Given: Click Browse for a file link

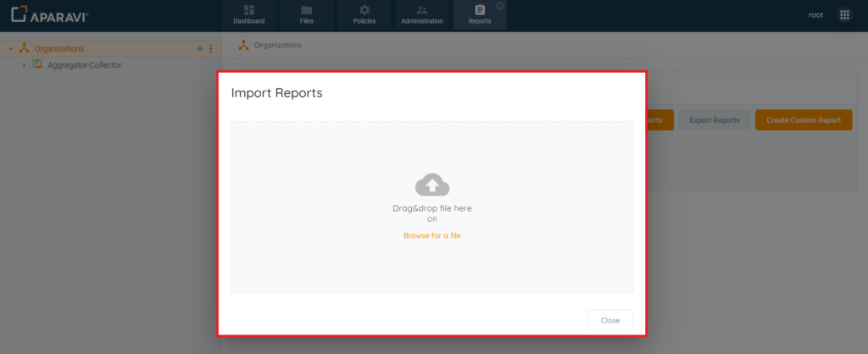Looking at the screenshot, I should click(431, 235).
